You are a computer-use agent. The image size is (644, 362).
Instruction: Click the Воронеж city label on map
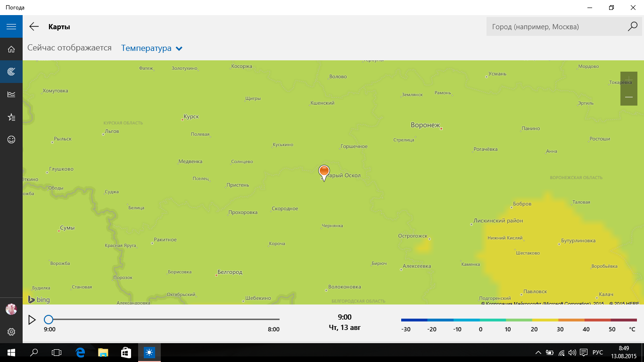(425, 125)
